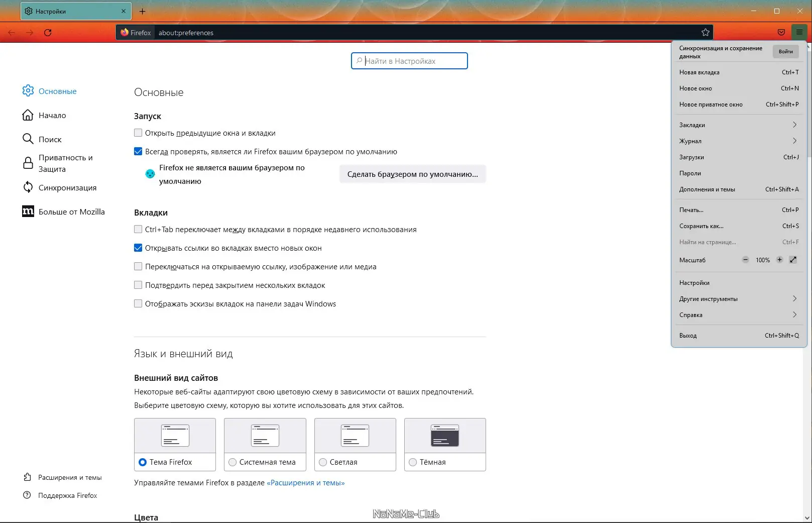Reset zoom via the 100% label
The image size is (812, 523).
(762, 260)
